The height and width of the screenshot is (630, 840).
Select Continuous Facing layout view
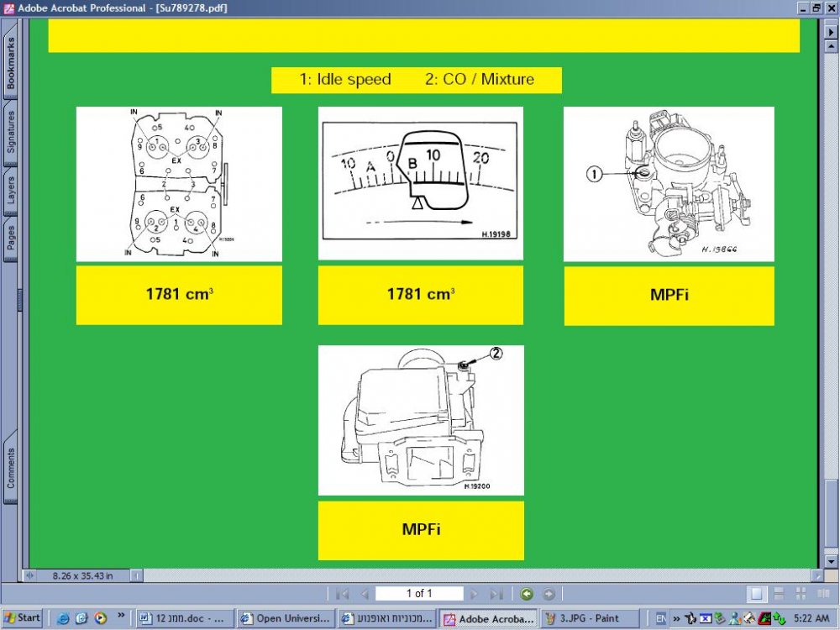tap(801, 594)
